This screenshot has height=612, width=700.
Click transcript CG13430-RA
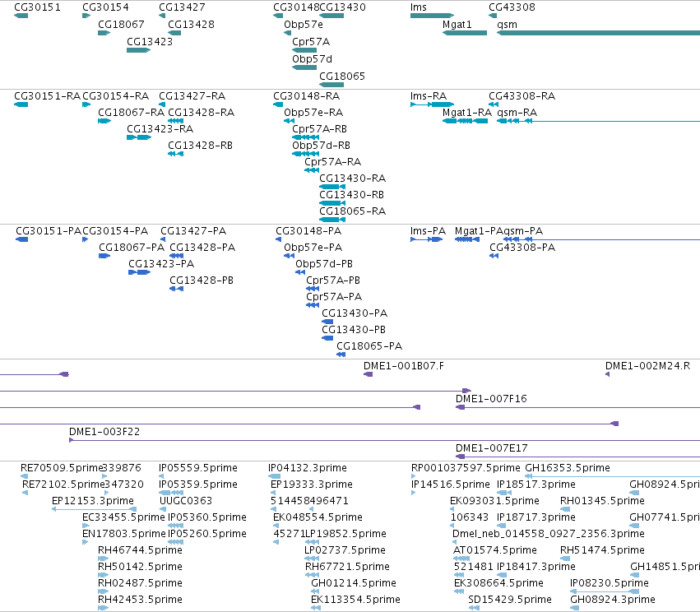click(x=332, y=187)
